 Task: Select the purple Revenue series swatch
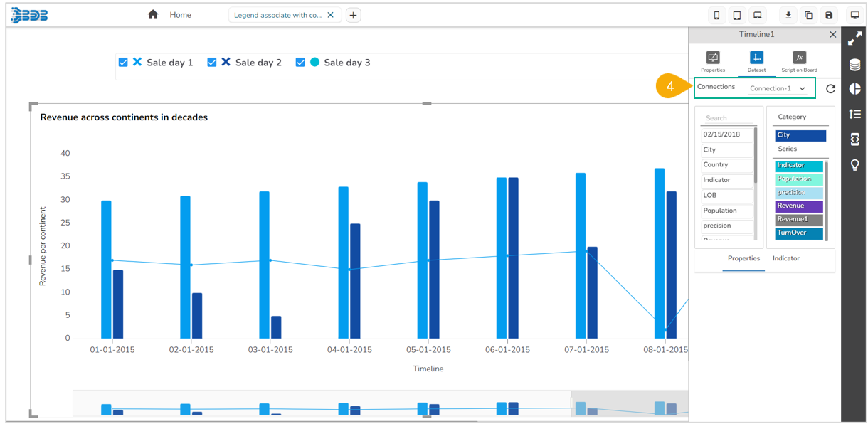(799, 206)
